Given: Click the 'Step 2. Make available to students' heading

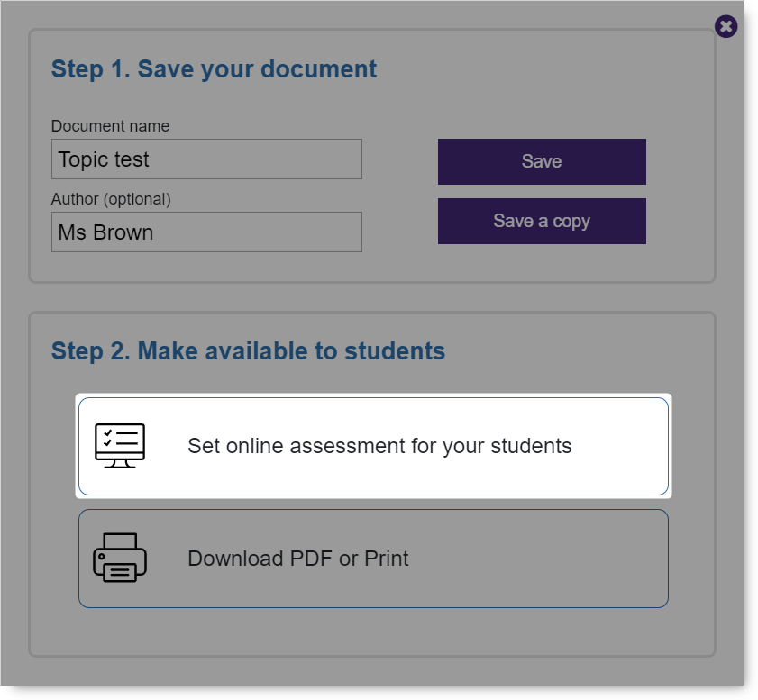Looking at the screenshot, I should (248, 350).
